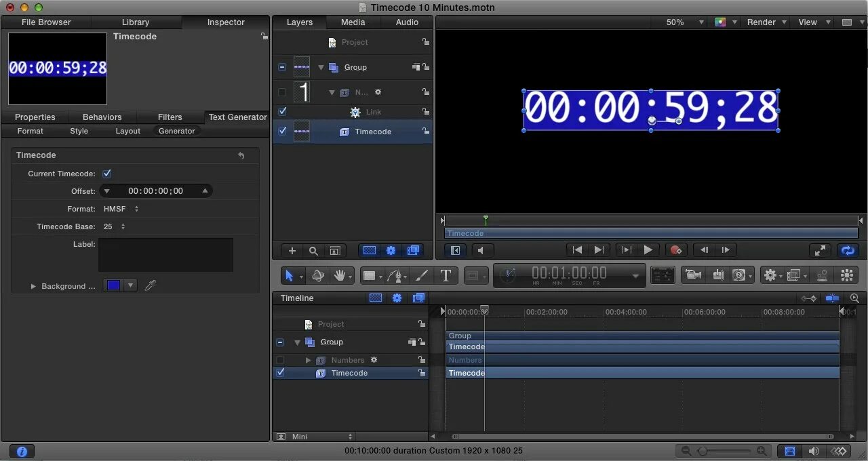
Task: Activate the Text tool in the toolbar
Action: 446,275
